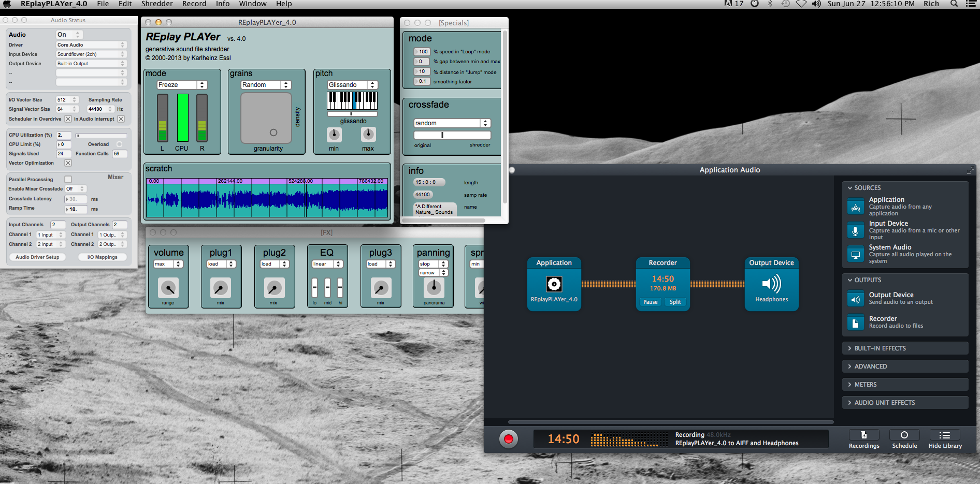Image resolution: width=980 pixels, height=484 pixels.
Task: Click the REplayPLAYer app icon in Application block
Action: tap(554, 284)
